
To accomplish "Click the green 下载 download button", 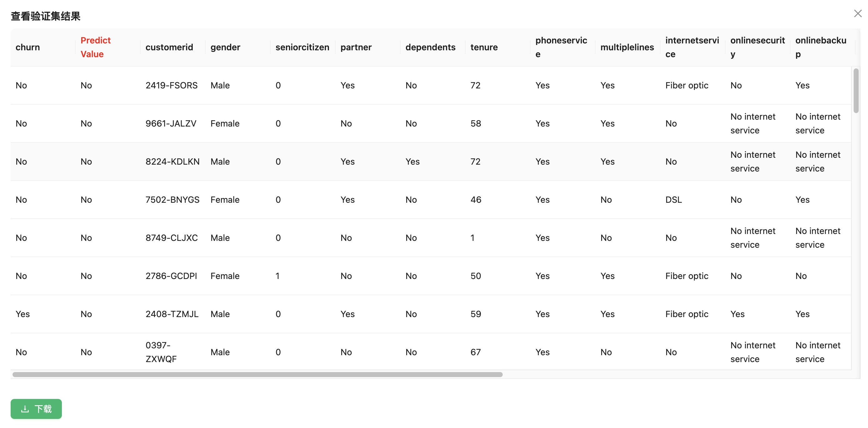I will coord(36,409).
